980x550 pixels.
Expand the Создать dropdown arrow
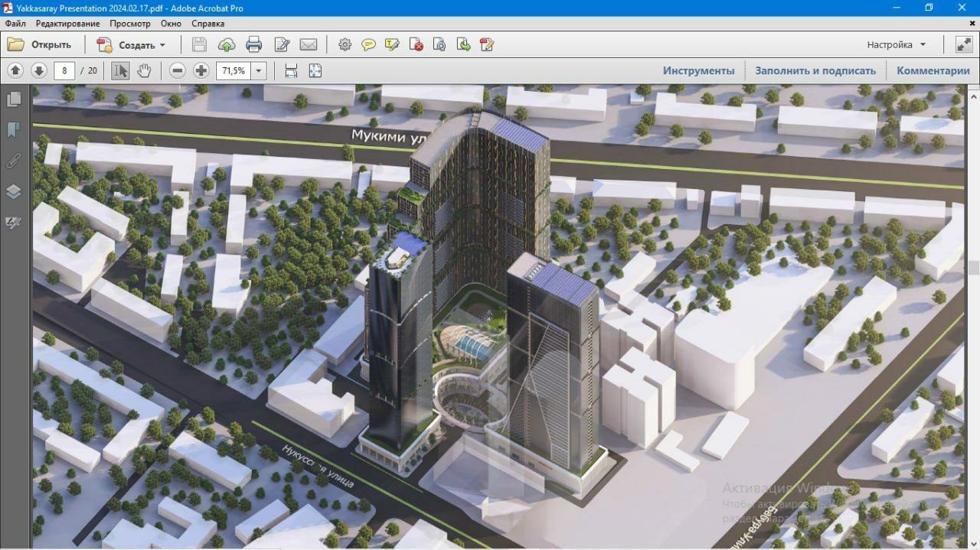162,45
